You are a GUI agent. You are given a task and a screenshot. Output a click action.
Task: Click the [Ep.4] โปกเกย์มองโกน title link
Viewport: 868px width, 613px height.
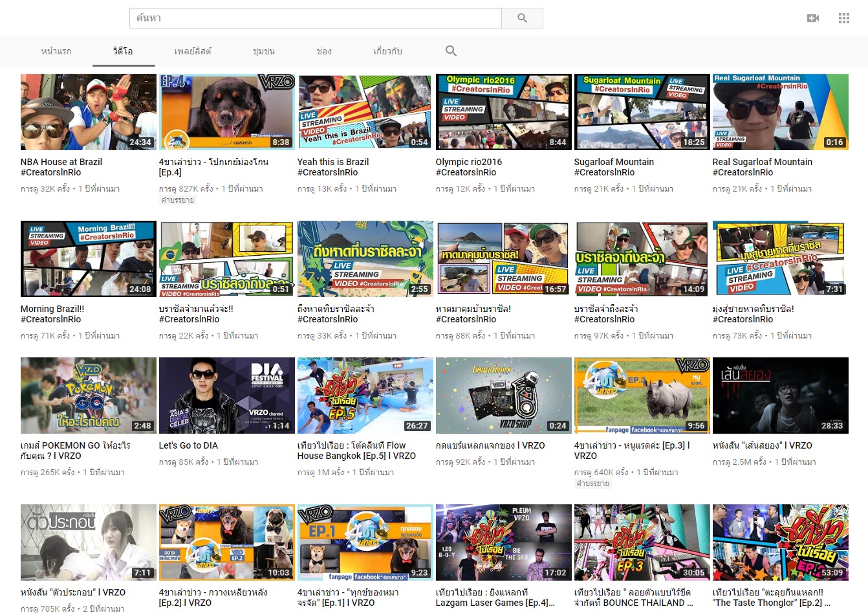coord(213,167)
